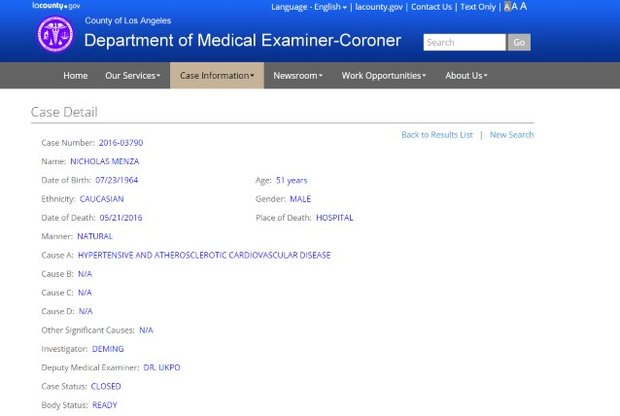Select the largest A text size
This screenshot has height=416, width=620.
pyautogui.click(x=523, y=6)
